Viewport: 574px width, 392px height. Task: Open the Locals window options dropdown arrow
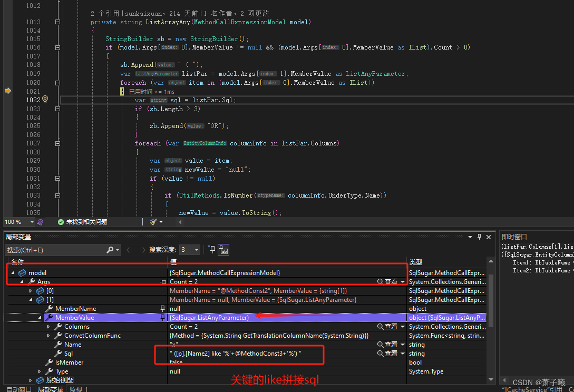[470, 237]
